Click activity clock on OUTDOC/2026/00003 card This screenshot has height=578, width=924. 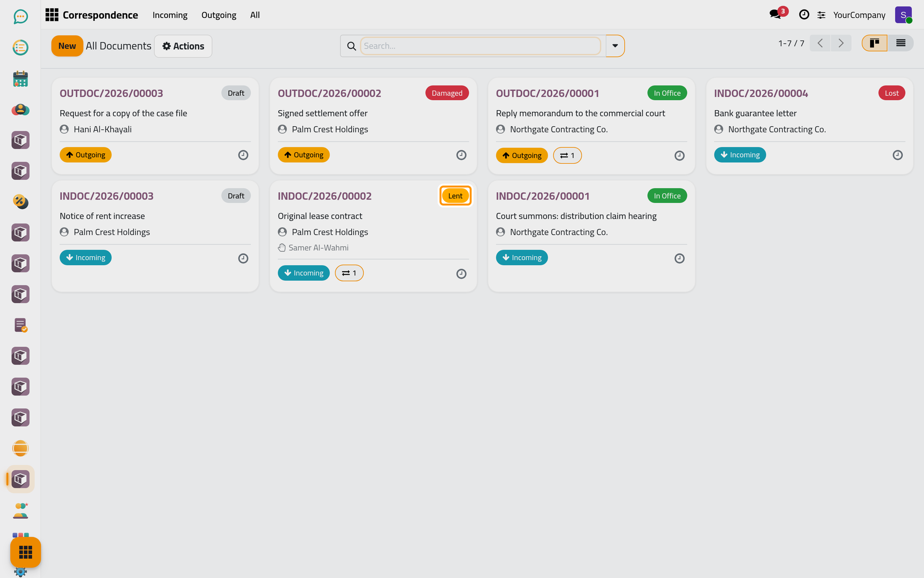click(x=243, y=155)
